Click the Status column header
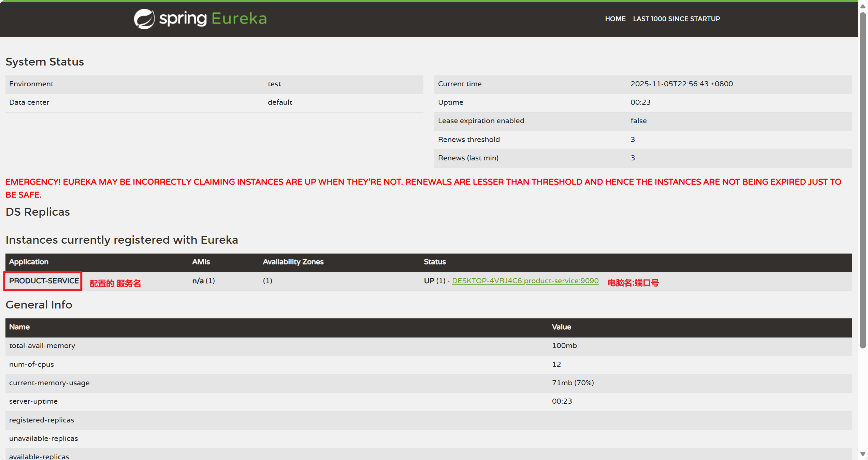Image resolution: width=868 pixels, height=460 pixels. [435, 262]
